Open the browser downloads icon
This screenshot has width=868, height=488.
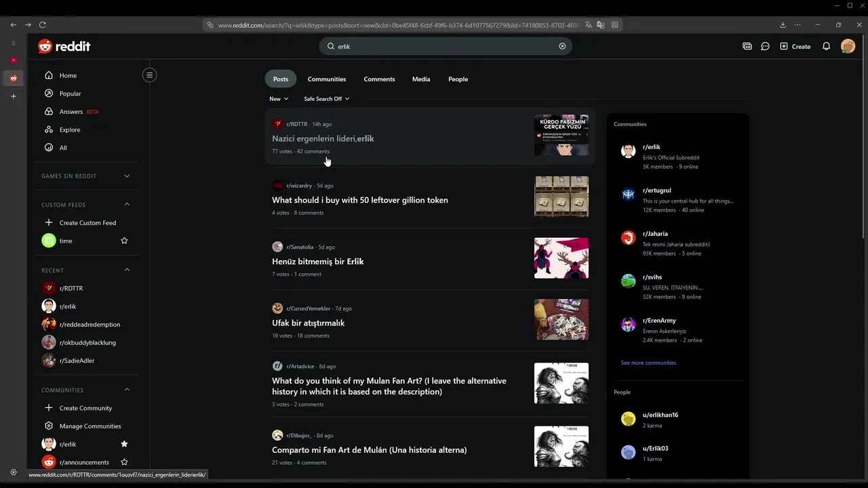click(x=783, y=25)
